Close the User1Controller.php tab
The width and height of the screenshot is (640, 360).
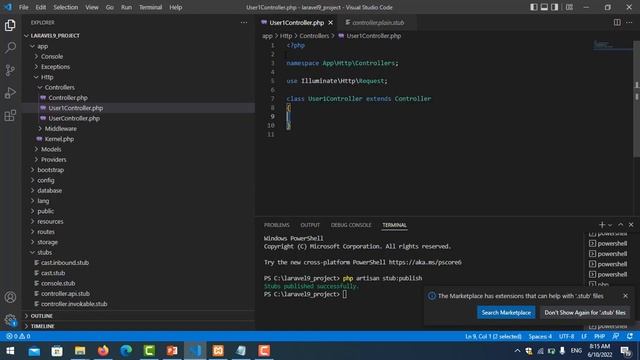point(330,22)
